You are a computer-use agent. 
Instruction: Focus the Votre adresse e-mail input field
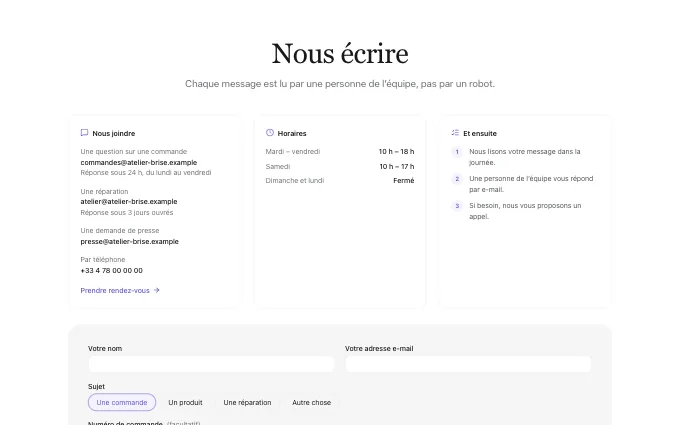coord(468,364)
